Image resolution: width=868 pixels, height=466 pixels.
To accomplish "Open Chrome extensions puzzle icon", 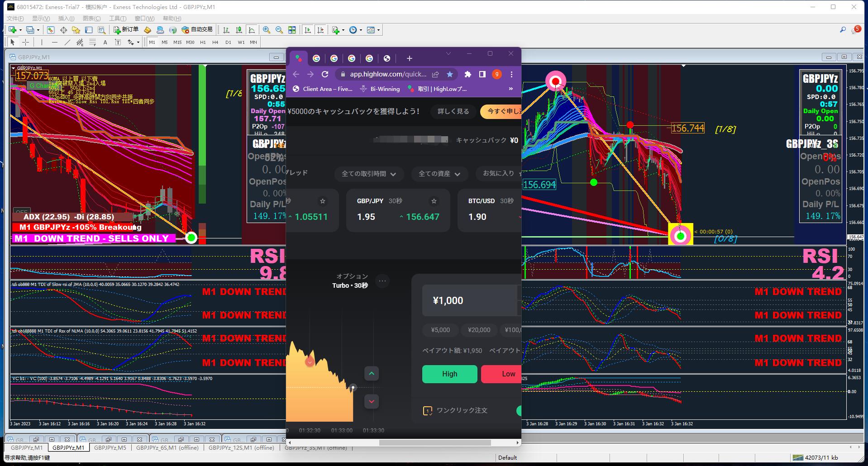I will 468,74.
